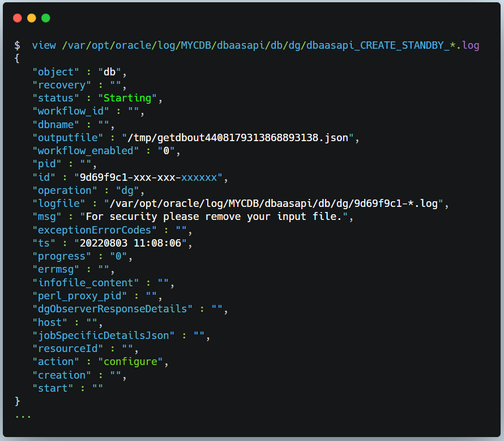Click the green maximize window dot

(x=46, y=18)
